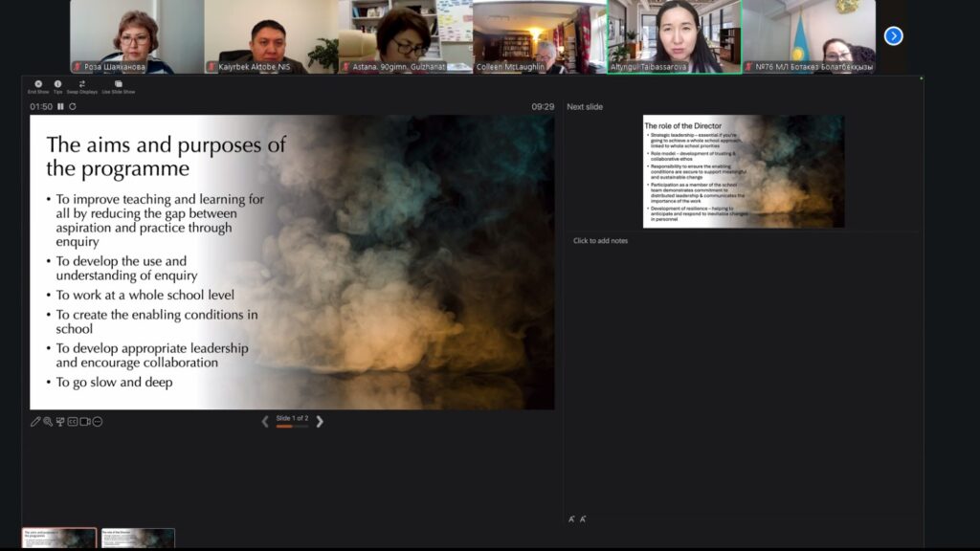Viewport: 980px width, 551px height.
Task: Show more participants with blue arrow
Action: tap(893, 36)
